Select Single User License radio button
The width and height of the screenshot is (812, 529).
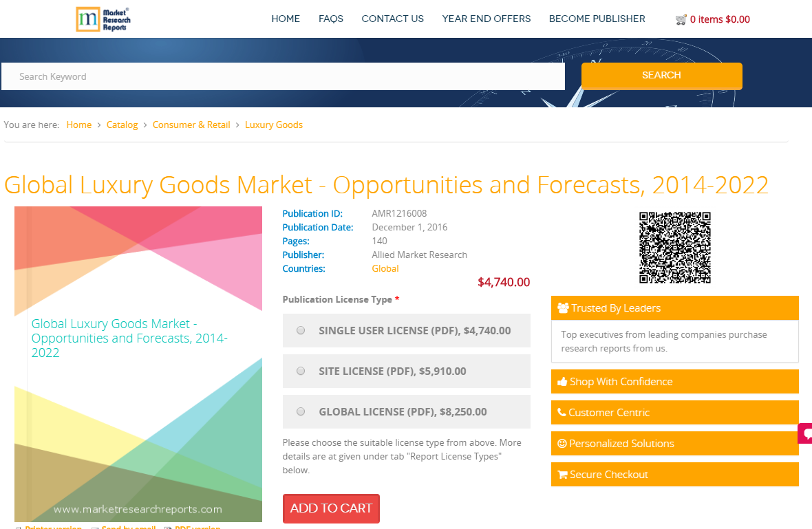tap(300, 330)
